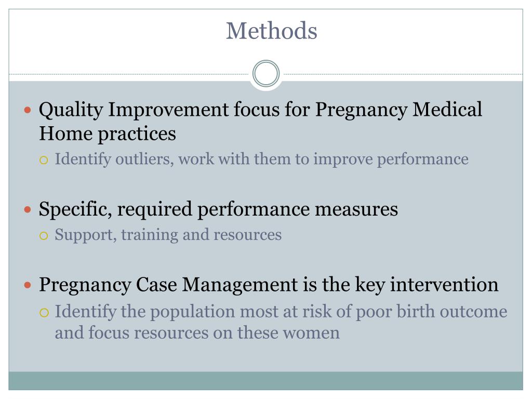This screenshot has height=399, width=532.
Task: Click the teal footer band at the bottom
Action: click(x=265, y=381)
